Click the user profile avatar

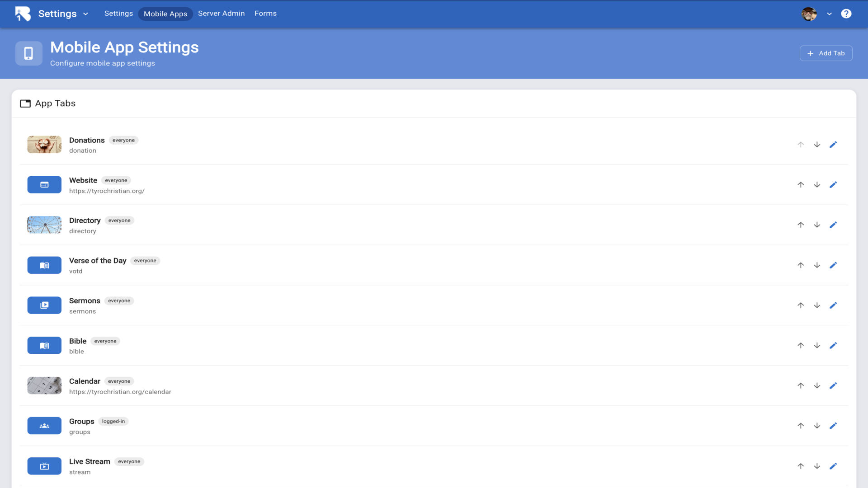tap(809, 14)
